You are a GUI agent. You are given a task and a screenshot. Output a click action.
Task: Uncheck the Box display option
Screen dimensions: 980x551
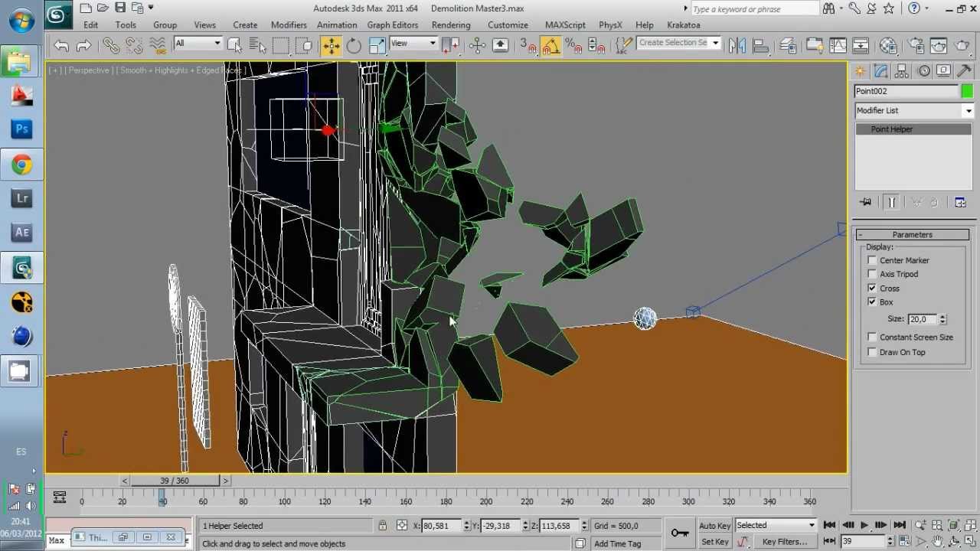(x=872, y=302)
